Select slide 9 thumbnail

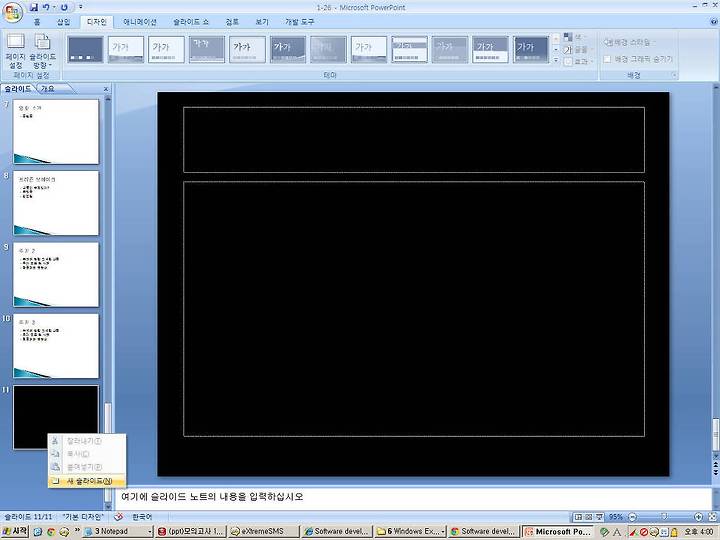[x=56, y=275]
